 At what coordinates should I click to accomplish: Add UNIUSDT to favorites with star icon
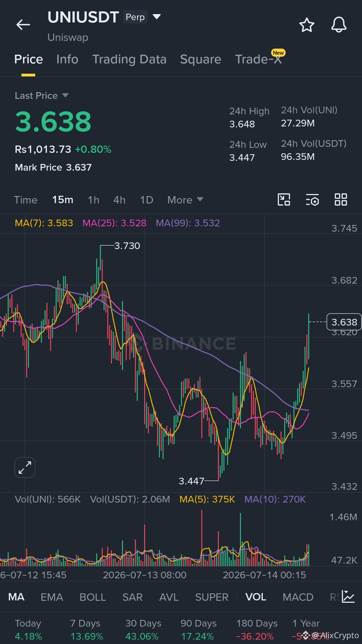(306, 25)
